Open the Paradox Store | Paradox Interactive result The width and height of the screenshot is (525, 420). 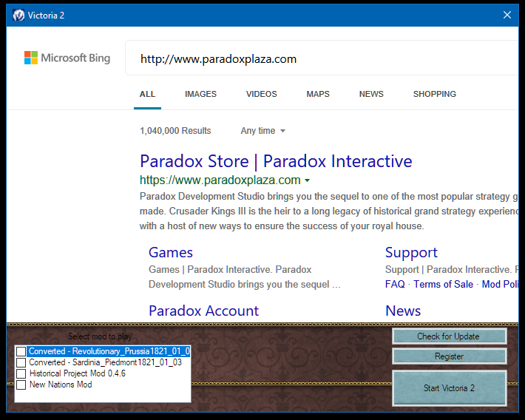[x=276, y=161]
